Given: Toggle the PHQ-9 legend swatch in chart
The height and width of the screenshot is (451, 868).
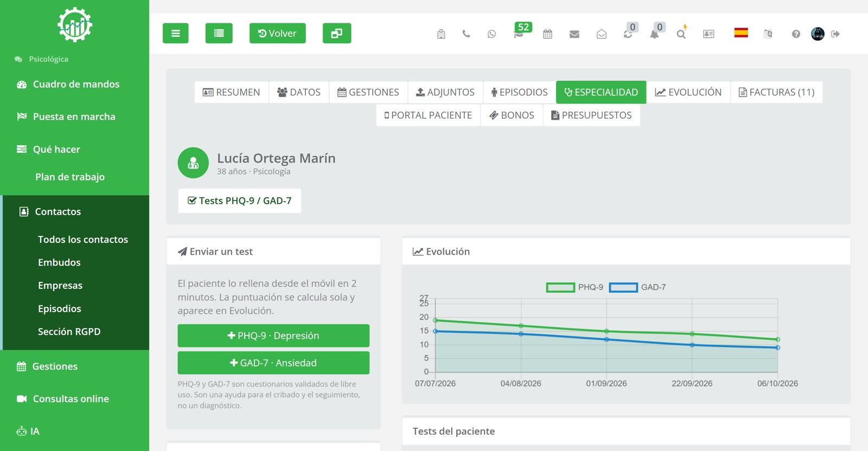Looking at the screenshot, I should tap(560, 287).
